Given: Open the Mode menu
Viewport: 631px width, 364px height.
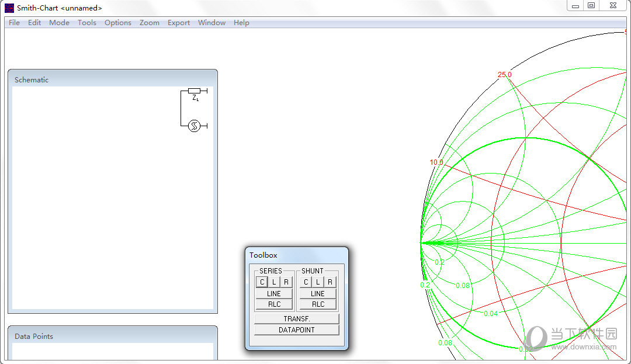Looking at the screenshot, I should pos(59,23).
